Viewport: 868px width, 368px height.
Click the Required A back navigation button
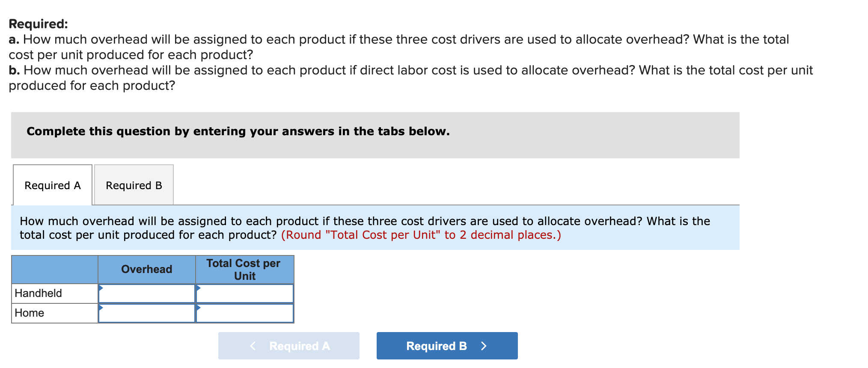pos(288,345)
